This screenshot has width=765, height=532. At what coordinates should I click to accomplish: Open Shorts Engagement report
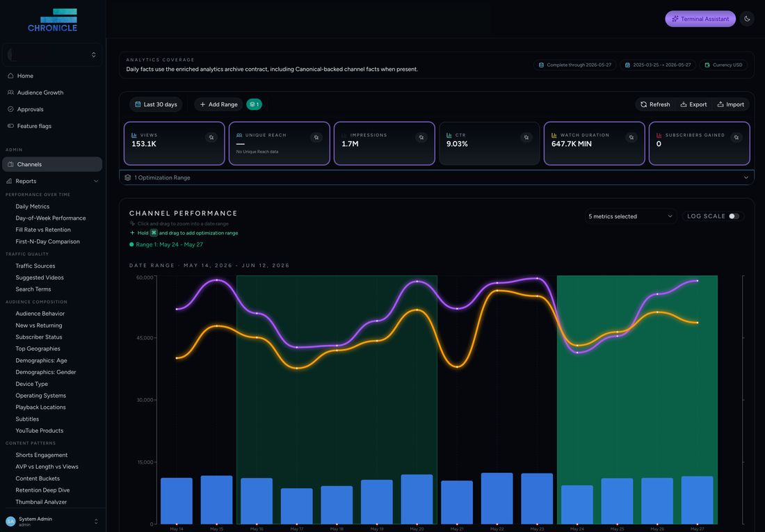tap(42, 456)
